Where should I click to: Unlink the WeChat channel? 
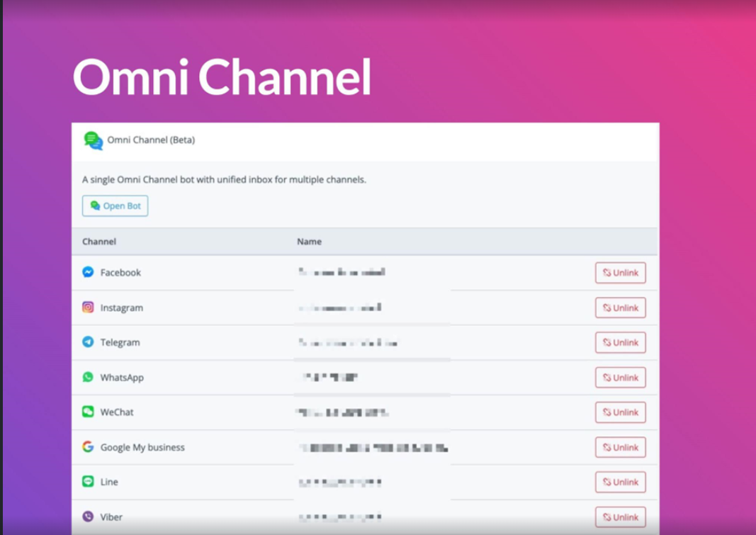click(620, 412)
